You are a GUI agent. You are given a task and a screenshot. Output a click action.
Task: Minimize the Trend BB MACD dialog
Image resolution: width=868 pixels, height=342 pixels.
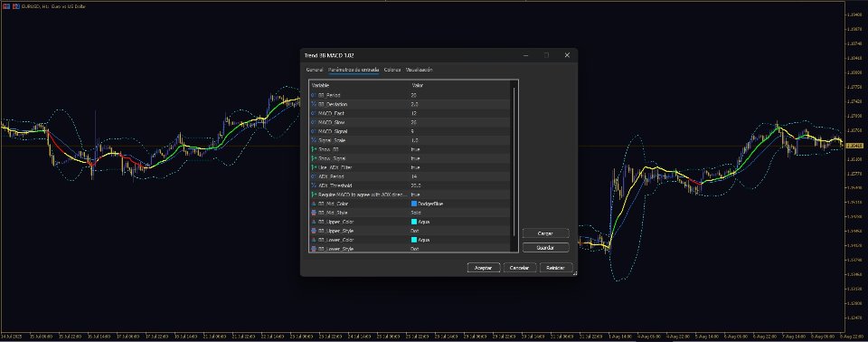pos(526,55)
